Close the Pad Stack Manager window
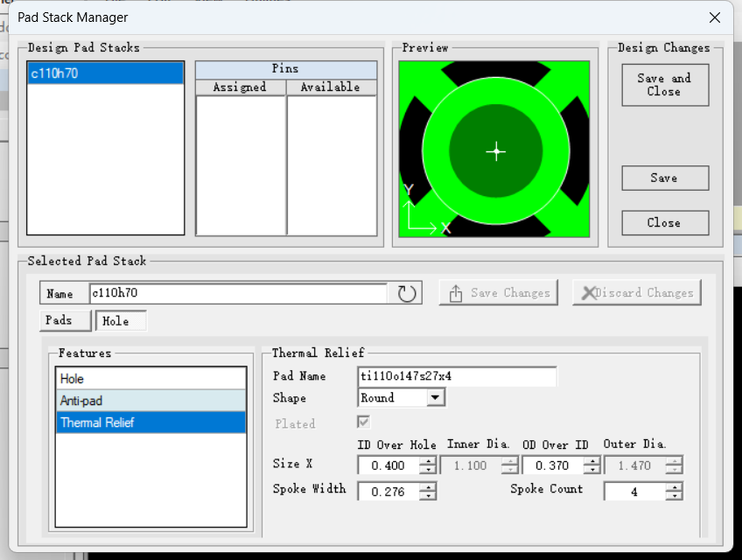 click(715, 17)
